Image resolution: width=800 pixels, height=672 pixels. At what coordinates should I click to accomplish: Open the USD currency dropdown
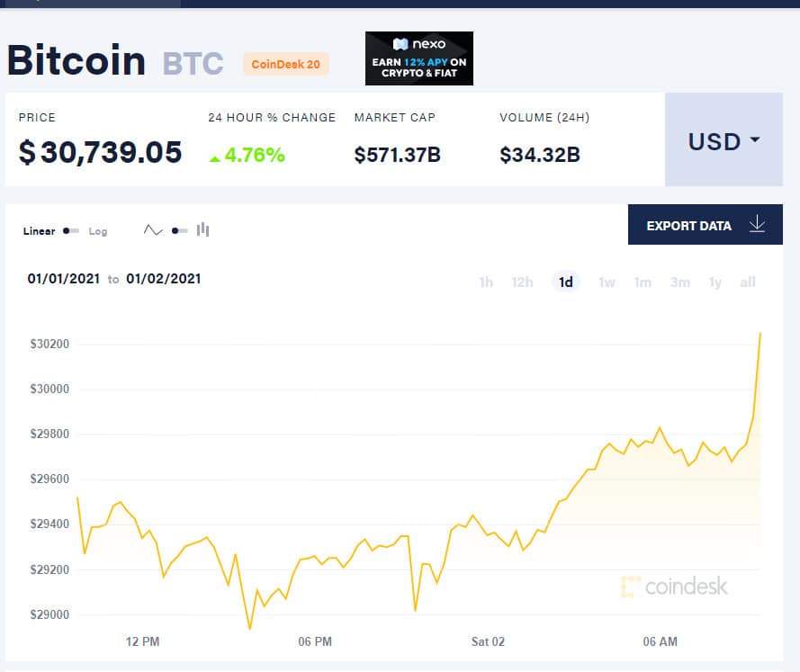pos(724,139)
